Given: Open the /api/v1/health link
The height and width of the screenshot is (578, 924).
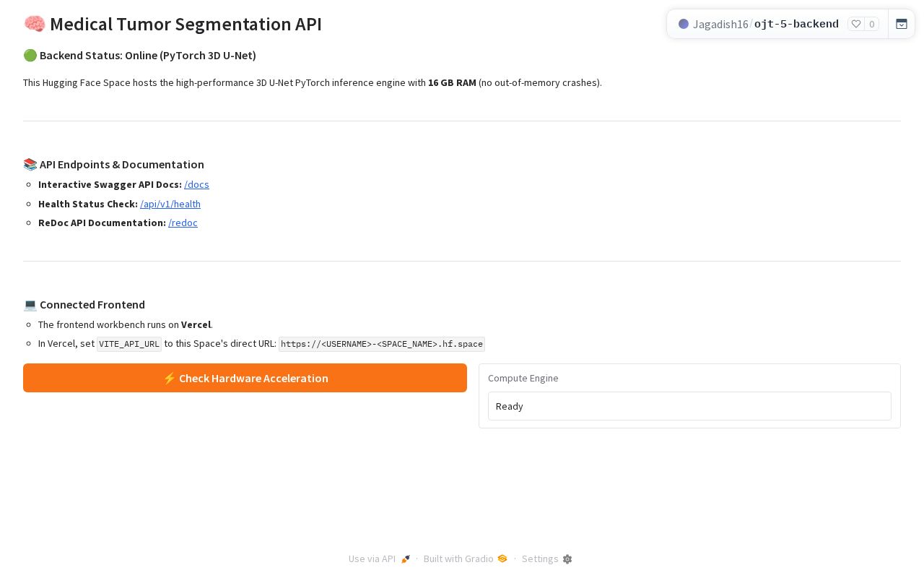Looking at the screenshot, I should pos(170,204).
